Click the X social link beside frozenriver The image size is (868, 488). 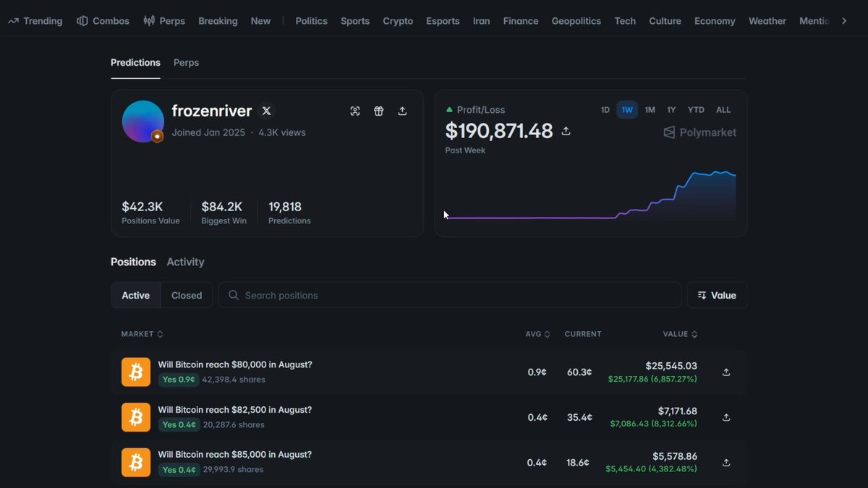(x=266, y=111)
